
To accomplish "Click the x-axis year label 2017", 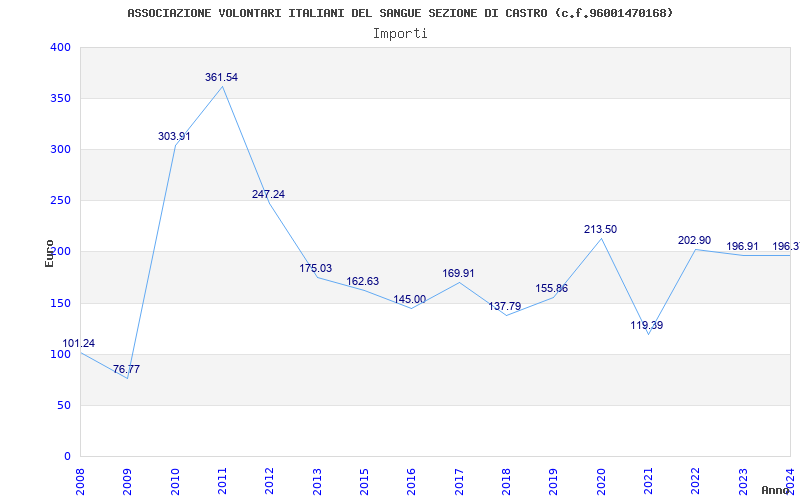I will pos(459,482).
